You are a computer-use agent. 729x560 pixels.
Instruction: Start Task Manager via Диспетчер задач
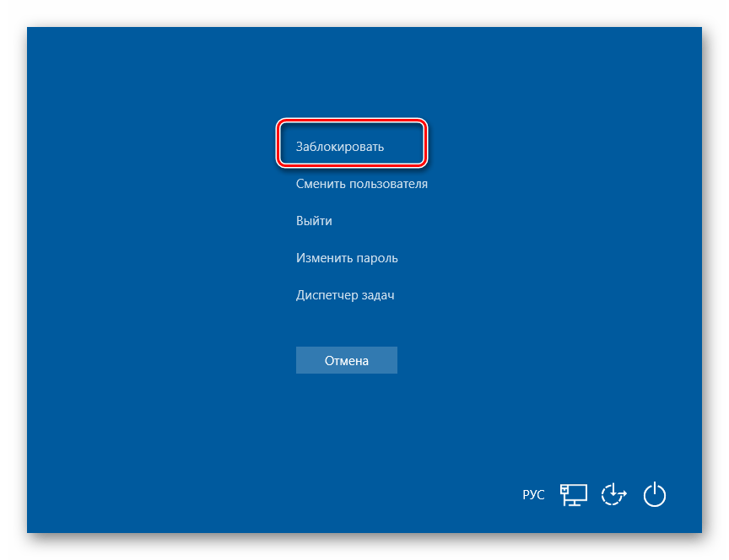(x=345, y=295)
